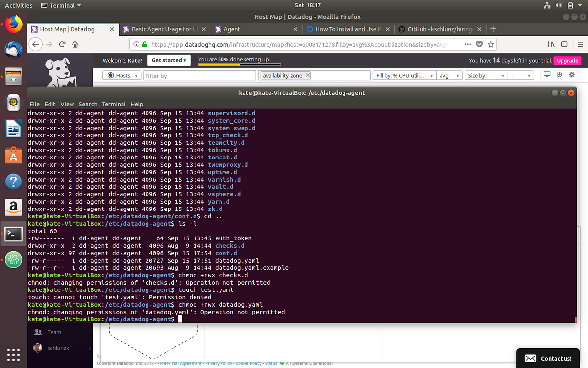Open Firefox Library icon

tap(551, 44)
